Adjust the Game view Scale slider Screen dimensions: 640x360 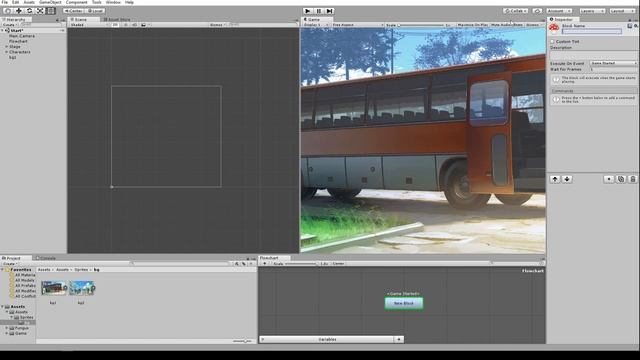coord(421,25)
